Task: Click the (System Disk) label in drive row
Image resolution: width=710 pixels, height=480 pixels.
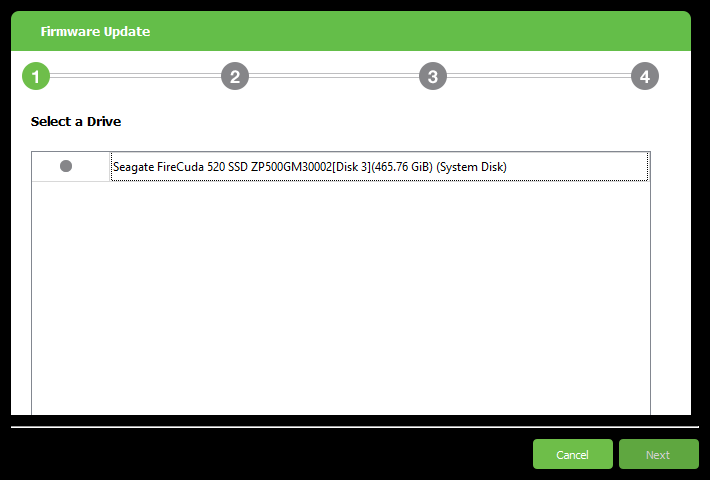Action: pyautogui.click(x=471, y=167)
